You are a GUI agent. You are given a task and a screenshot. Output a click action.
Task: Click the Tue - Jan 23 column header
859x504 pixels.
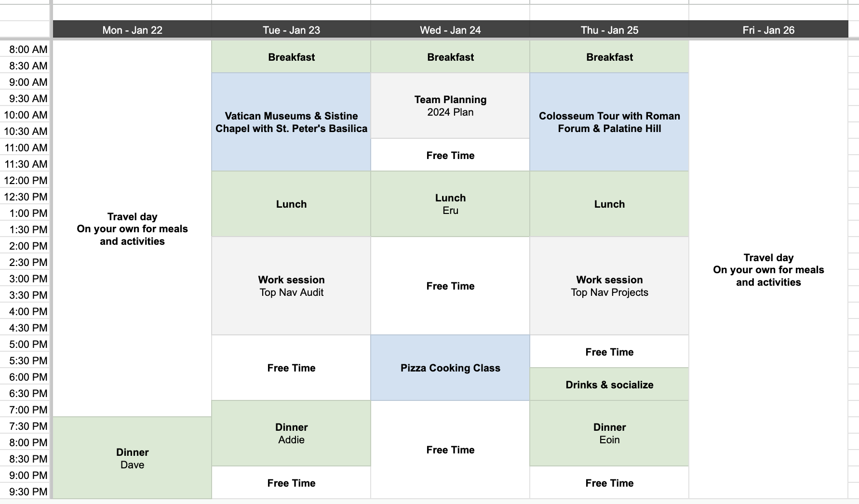click(291, 30)
